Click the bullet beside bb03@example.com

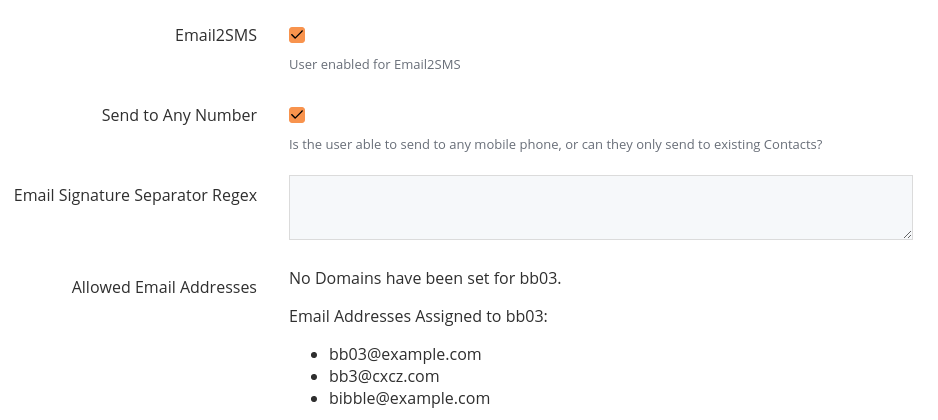pos(314,355)
